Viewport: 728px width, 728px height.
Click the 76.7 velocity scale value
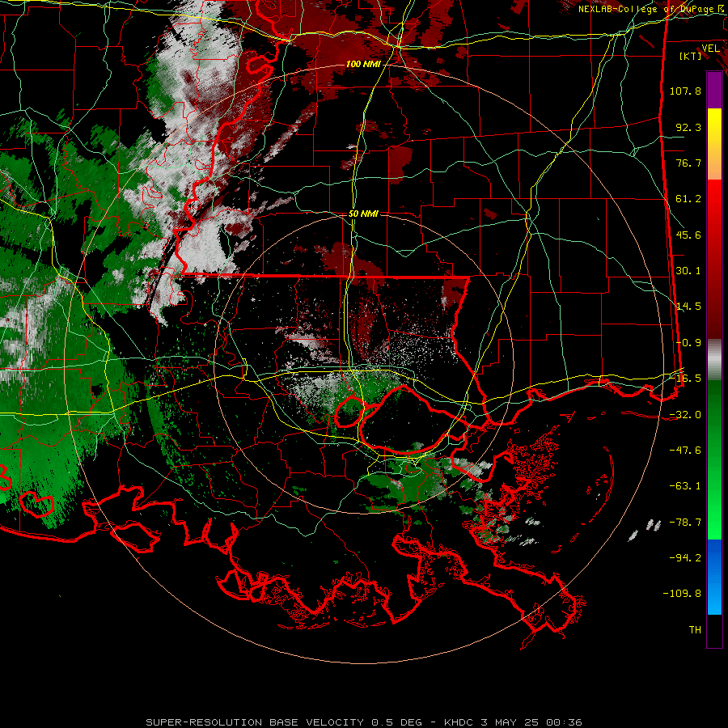pos(688,163)
